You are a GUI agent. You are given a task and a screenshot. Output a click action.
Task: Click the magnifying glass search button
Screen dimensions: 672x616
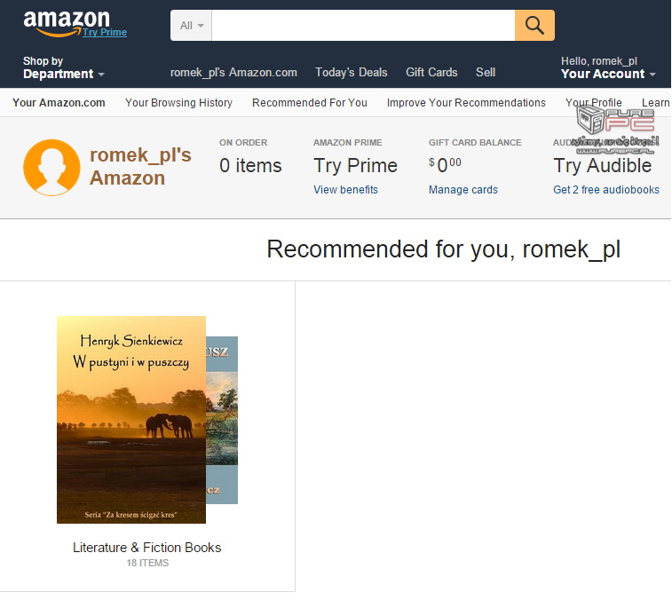click(534, 26)
